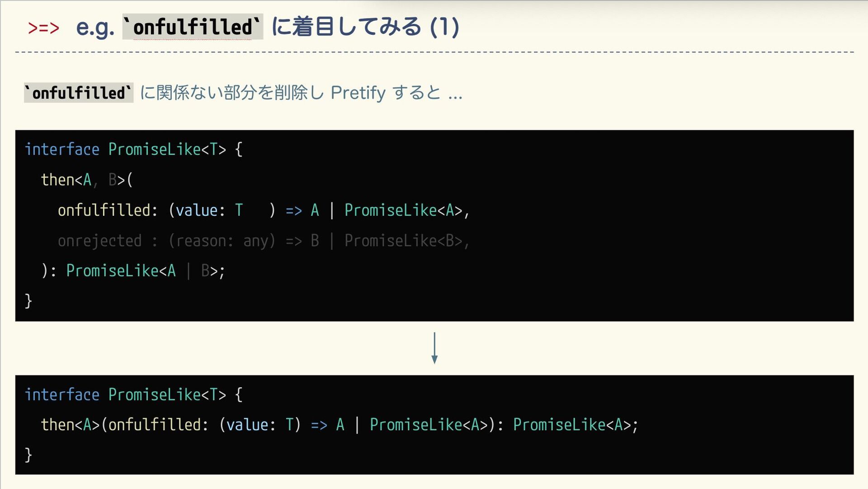Click 'interface' keyword in bottom code block

(62, 394)
